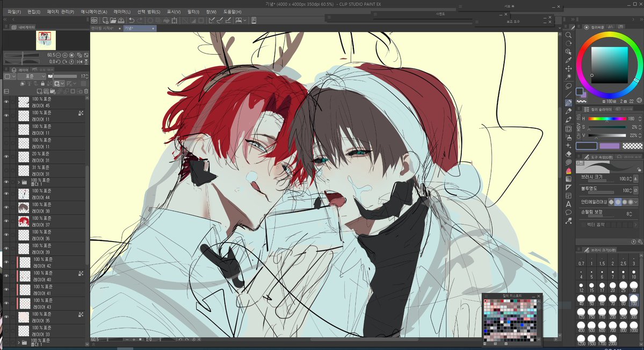The image size is (644, 350).
Task: Select the transparent color checker swatch
Action: (x=632, y=145)
